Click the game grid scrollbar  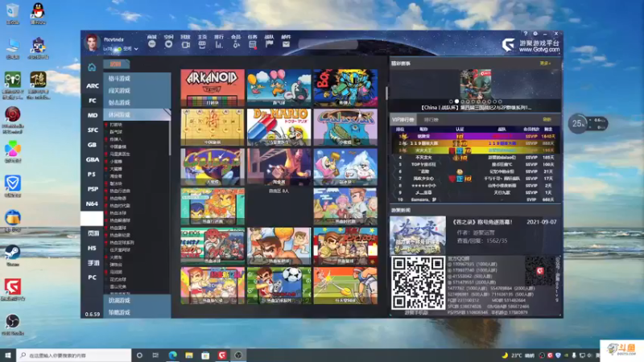386,93
